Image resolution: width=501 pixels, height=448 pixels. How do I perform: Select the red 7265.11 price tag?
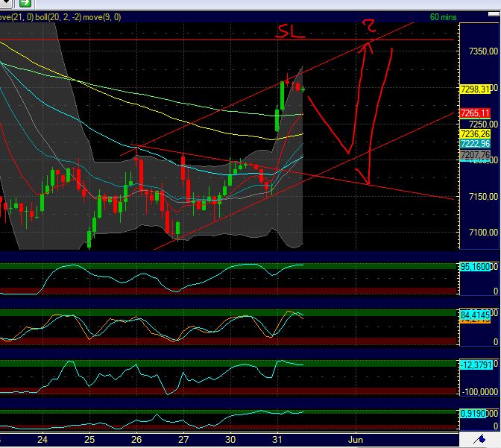tap(475, 112)
